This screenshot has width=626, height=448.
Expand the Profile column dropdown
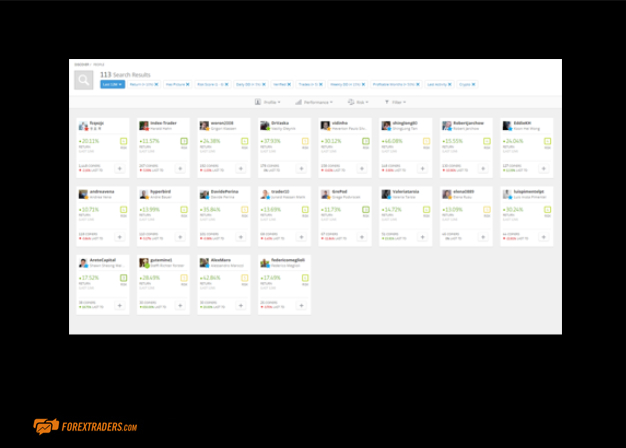tap(267, 102)
